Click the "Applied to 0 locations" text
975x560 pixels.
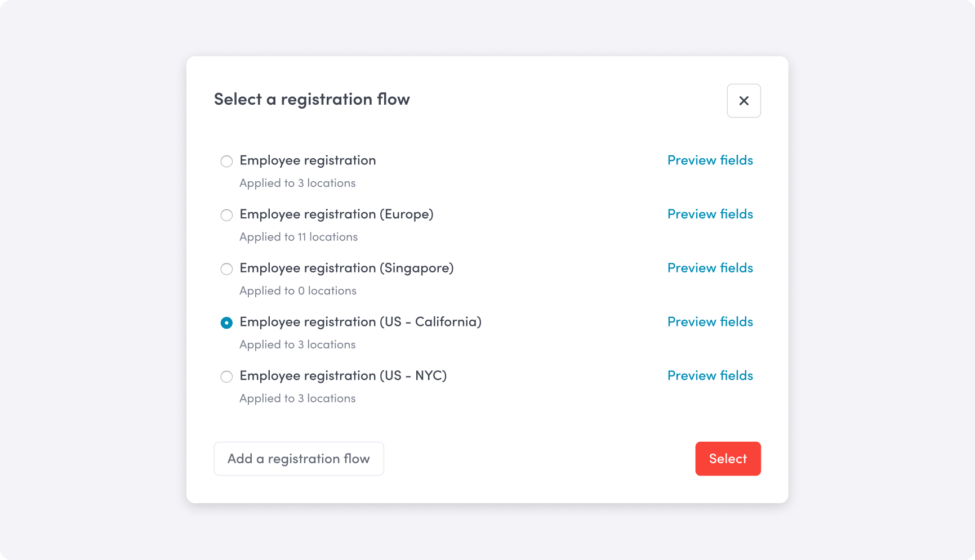pyautogui.click(x=298, y=291)
